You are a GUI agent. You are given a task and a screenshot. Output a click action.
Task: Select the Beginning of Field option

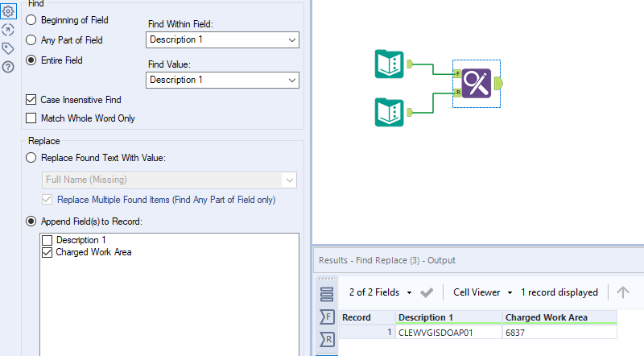coord(31,19)
